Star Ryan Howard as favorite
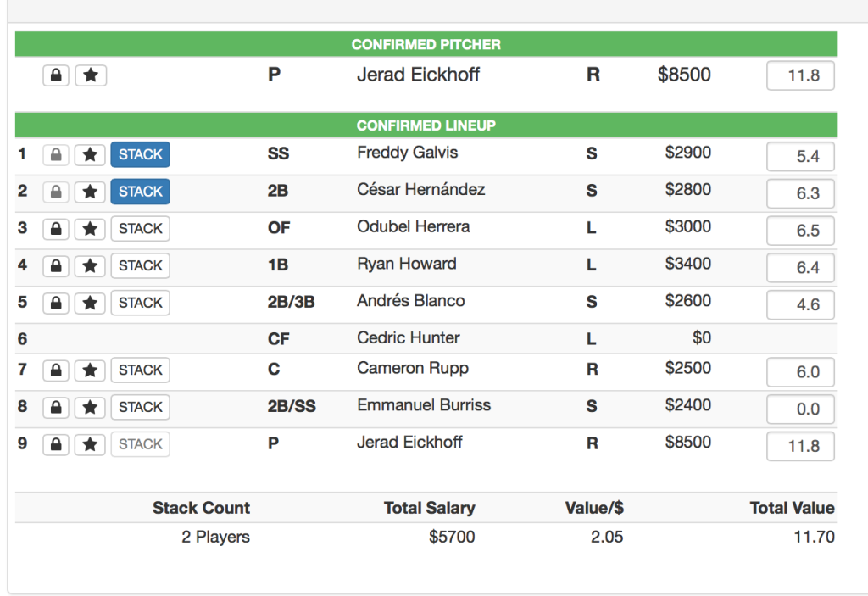The height and width of the screenshot is (596, 868). tap(90, 266)
